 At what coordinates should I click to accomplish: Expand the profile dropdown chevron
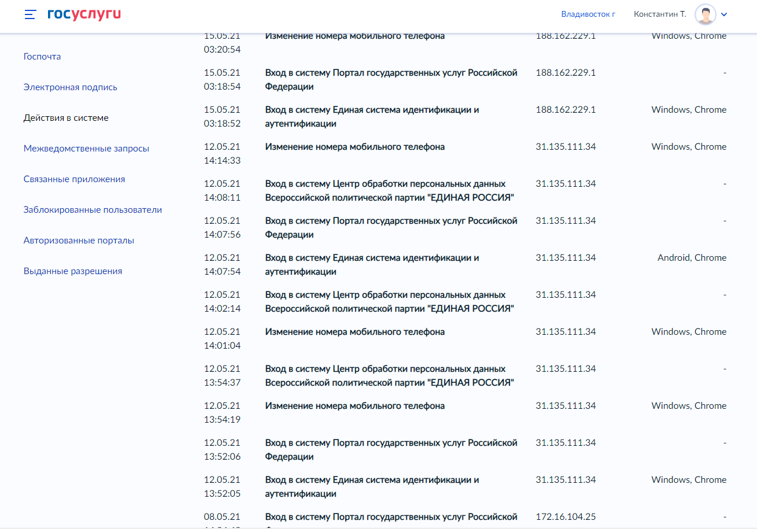[724, 14]
